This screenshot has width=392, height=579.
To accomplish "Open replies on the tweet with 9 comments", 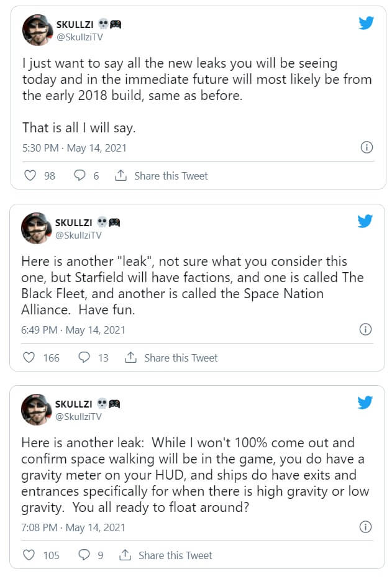I will click(84, 555).
